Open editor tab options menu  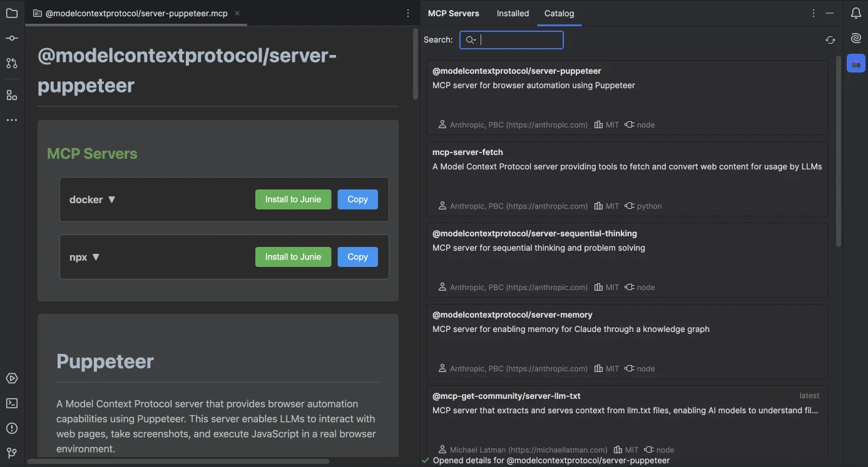[408, 13]
